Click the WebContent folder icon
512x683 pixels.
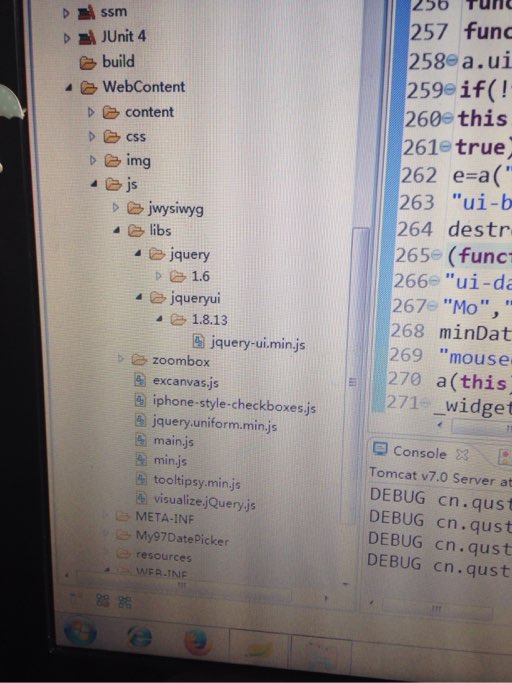point(89,88)
